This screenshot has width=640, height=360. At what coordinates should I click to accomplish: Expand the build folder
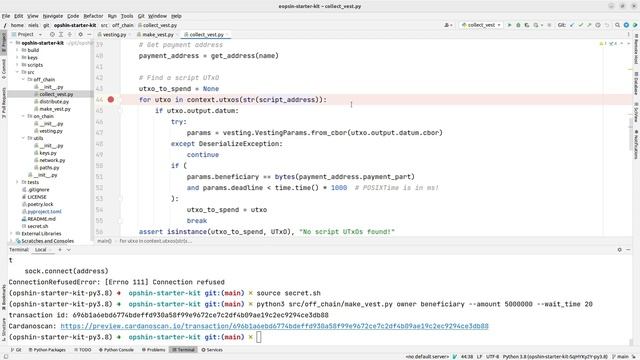click(x=18, y=50)
